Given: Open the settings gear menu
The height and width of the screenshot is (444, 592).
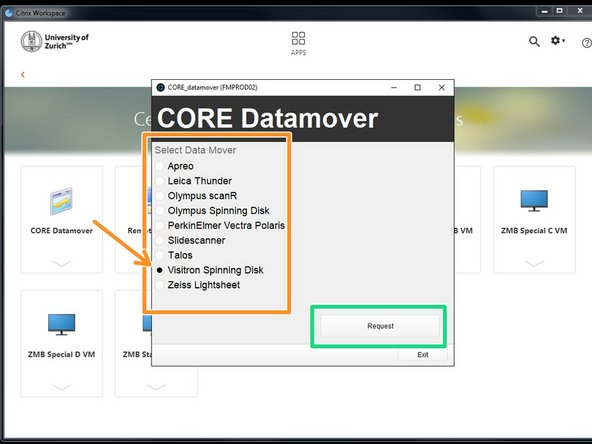Looking at the screenshot, I should 557,40.
